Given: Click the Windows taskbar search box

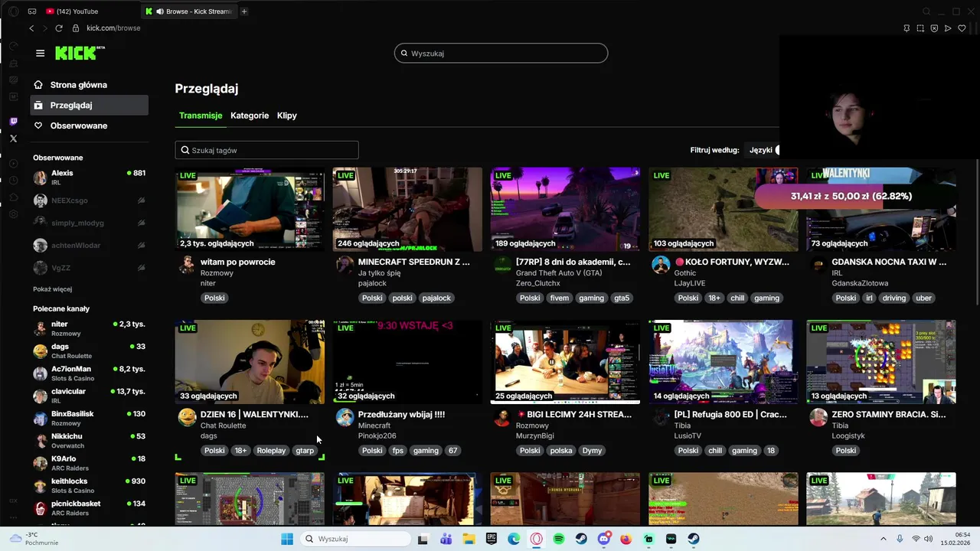Looking at the screenshot, I should pyautogui.click(x=356, y=539).
